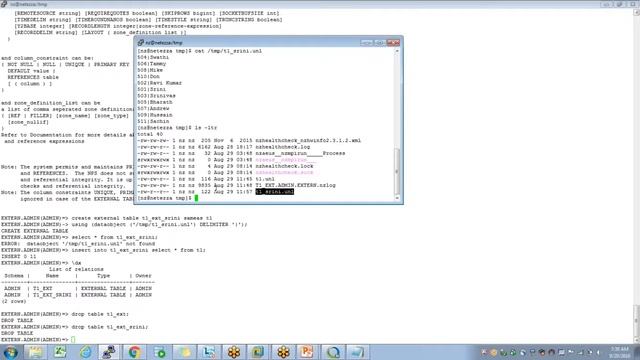This screenshot has width=640, height=360.
Task: Click the front PuTTY window scrollbar thumb
Action: [397, 171]
